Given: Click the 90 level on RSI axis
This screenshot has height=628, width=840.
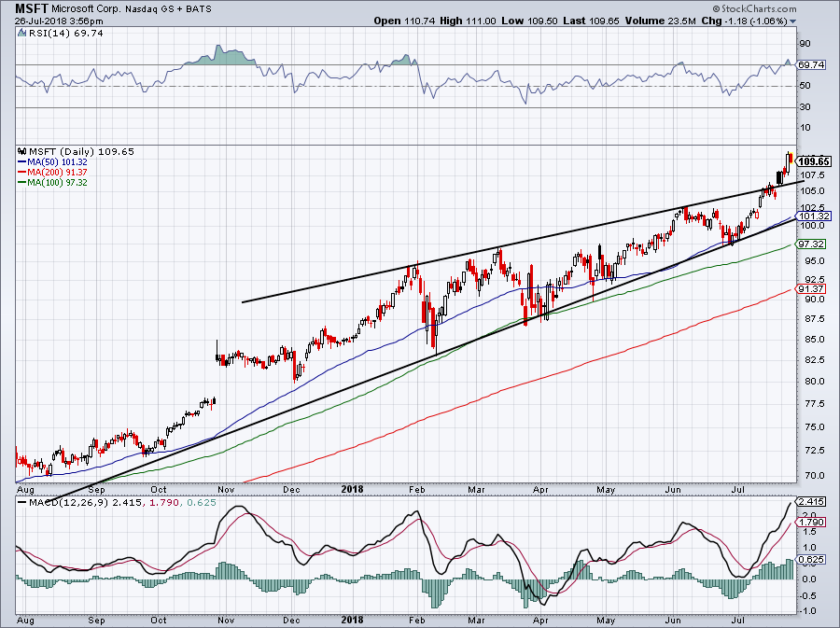Looking at the screenshot, I should pos(805,43).
